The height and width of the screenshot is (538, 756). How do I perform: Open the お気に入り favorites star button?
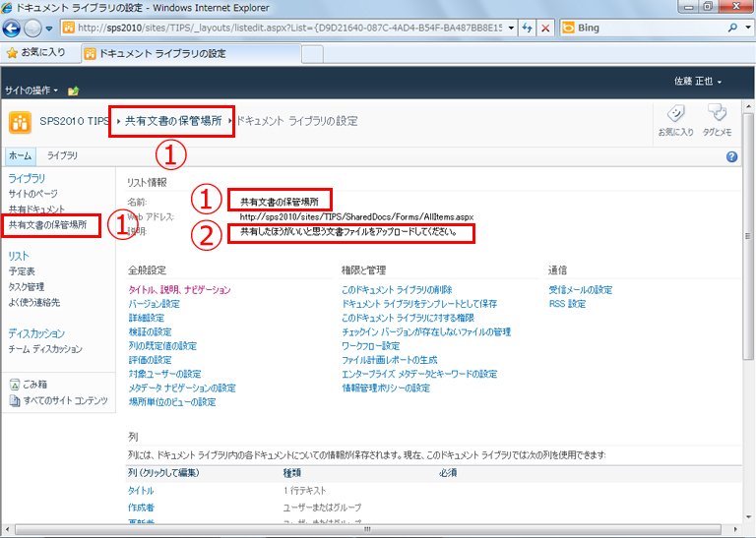coord(36,52)
